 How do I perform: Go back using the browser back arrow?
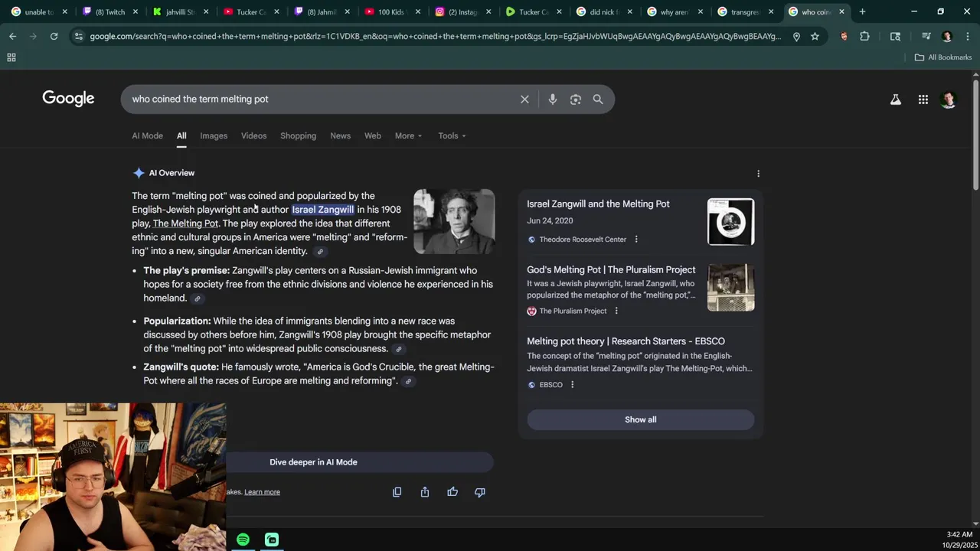coord(13,36)
